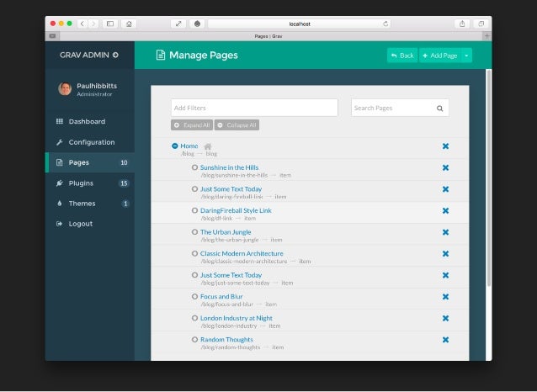This screenshot has width=537, height=392.
Task: Delete the Sunshine in the Hills page
Action: coord(445,167)
